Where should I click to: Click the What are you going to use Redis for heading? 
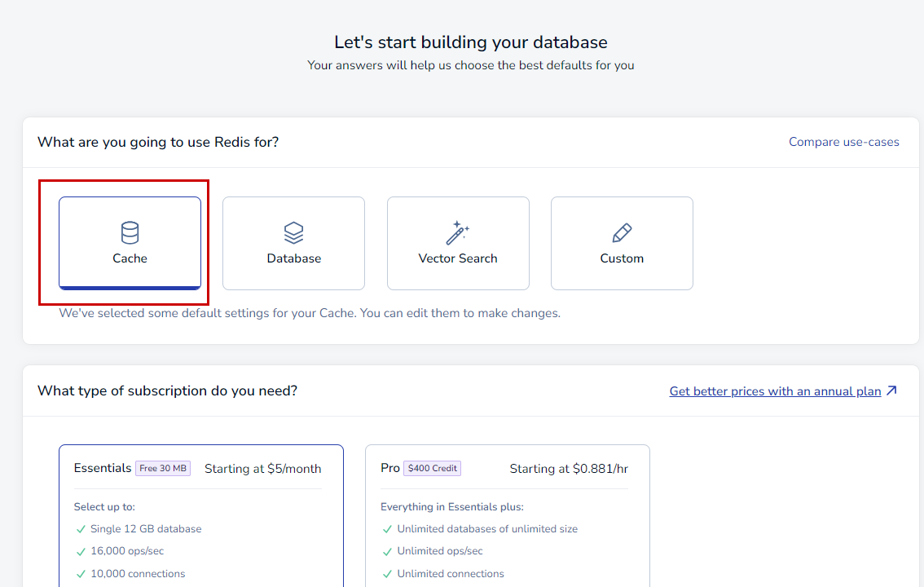[158, 142]
